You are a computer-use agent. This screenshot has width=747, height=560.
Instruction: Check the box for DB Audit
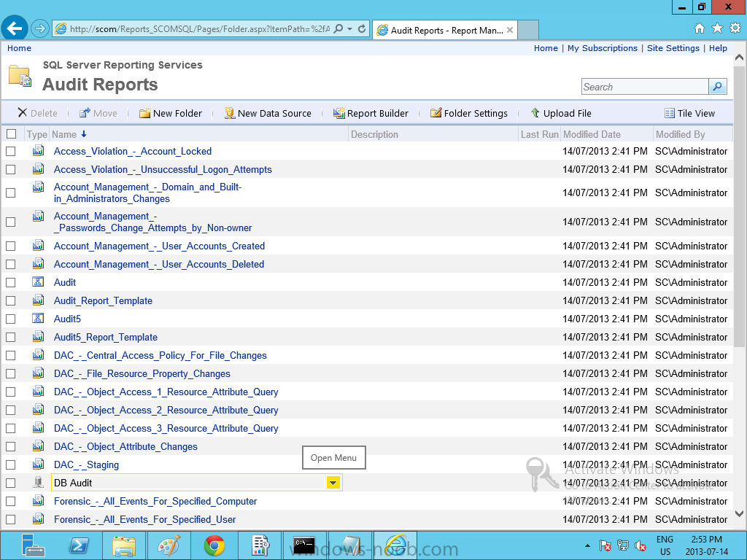click(10, 483)
